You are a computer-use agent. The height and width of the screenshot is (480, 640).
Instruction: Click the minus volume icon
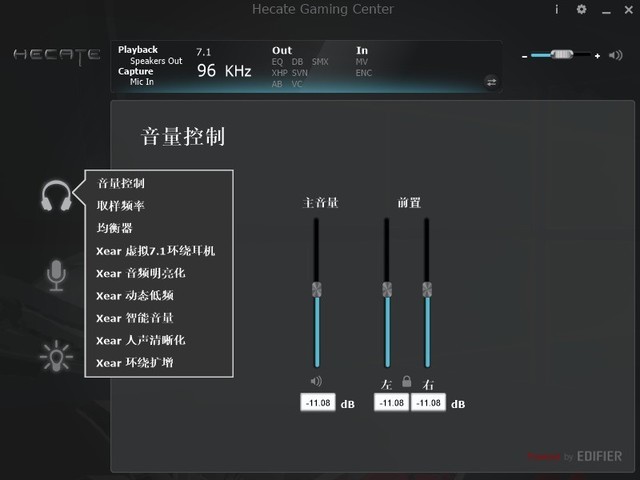tap(524, 56)
